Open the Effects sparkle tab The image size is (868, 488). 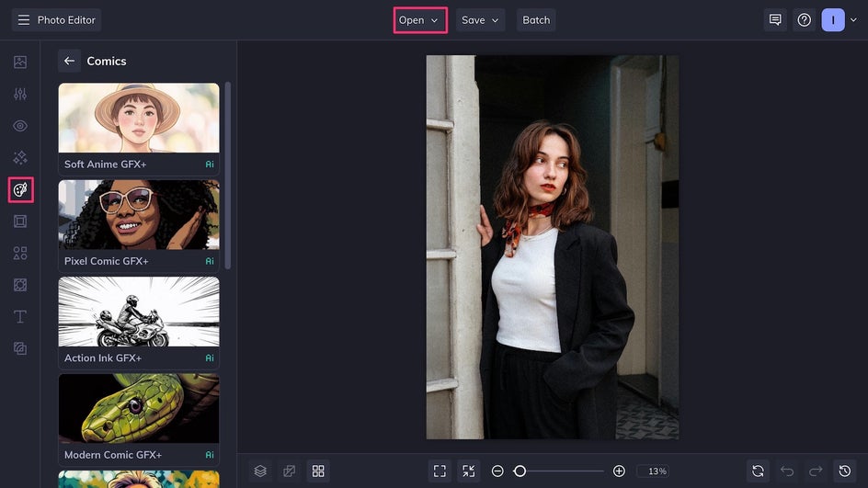tap(20, 158)
